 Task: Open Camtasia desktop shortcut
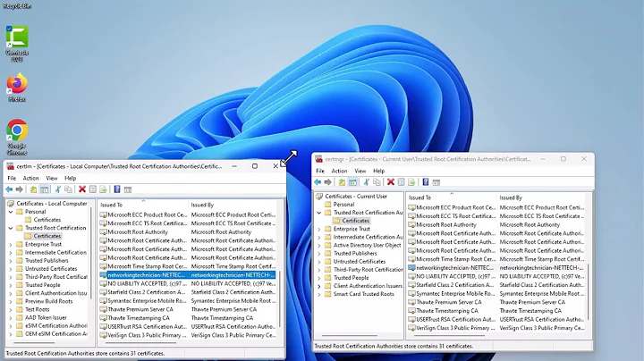17,44
